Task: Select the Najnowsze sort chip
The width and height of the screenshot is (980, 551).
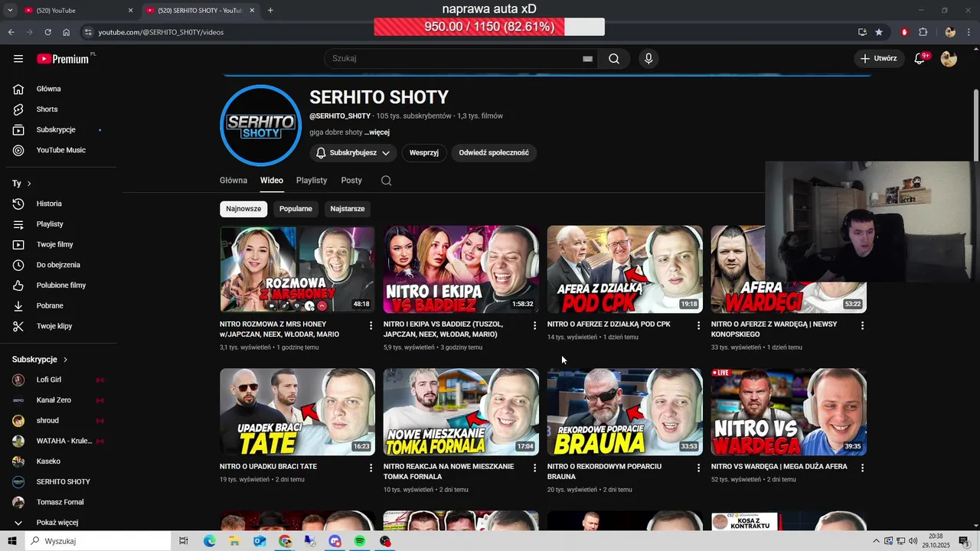Action: click(243, 209)
